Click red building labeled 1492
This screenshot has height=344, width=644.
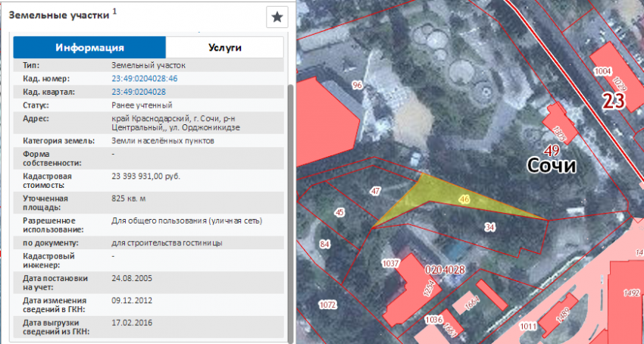pos(624,292)
